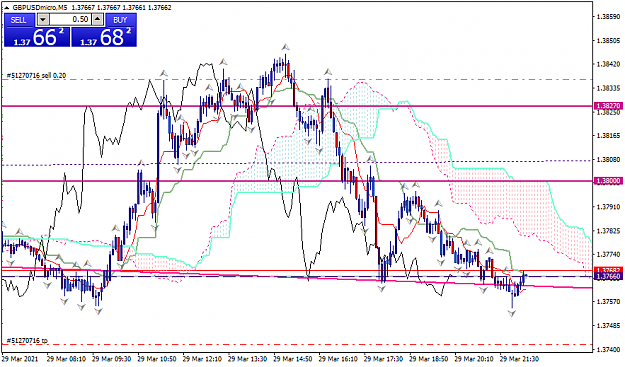Increase lot volume with up arrow
The height and width of the screenshot is (367, 625).
click(98, 20)
